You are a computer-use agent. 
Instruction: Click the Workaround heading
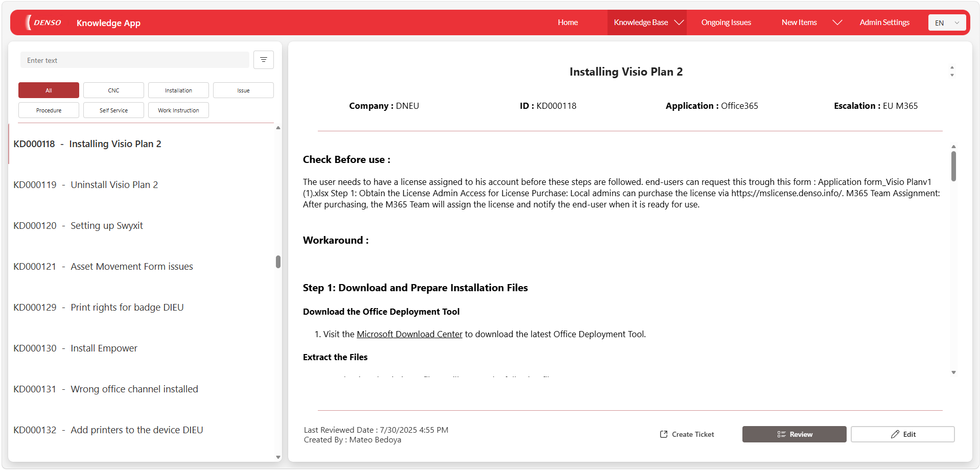[x=336, y=240]
